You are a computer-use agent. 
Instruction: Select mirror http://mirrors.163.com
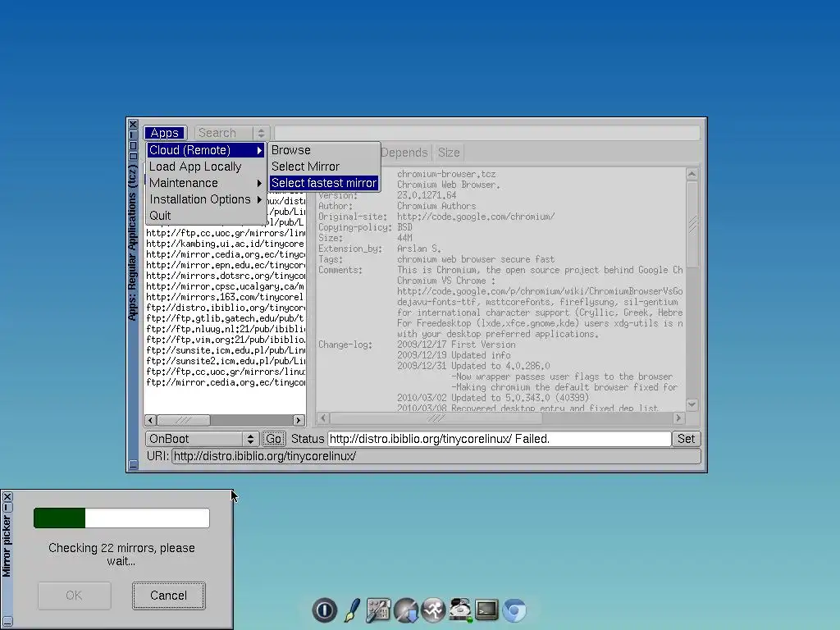(x=225, y=297)
